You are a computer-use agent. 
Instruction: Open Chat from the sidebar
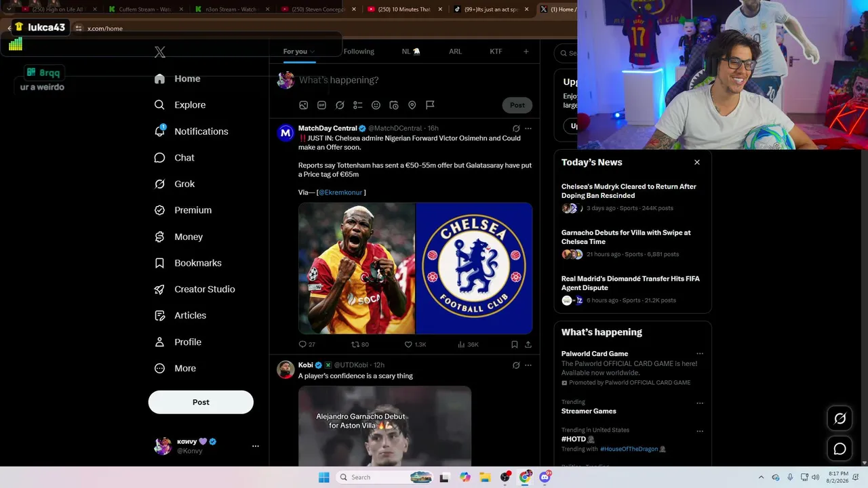(175, 158)
